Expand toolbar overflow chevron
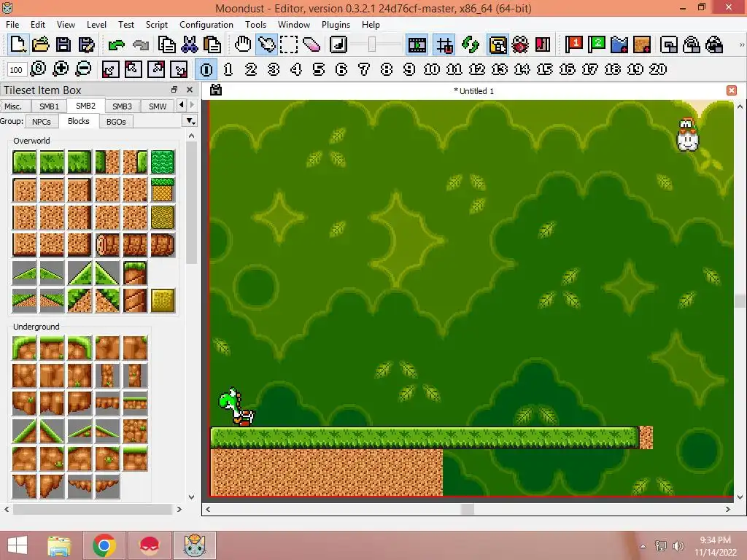The height and width of the screenshot is (560, 747). (x=741, y=44)
